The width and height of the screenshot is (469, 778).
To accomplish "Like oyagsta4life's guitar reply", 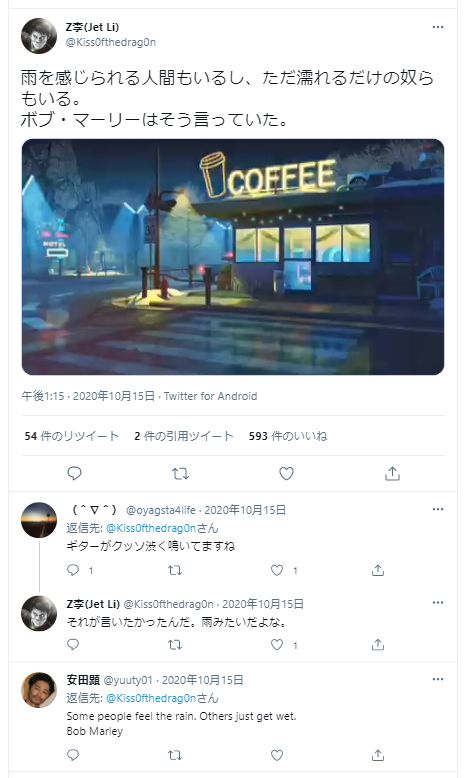I will (x=277, y=570).
